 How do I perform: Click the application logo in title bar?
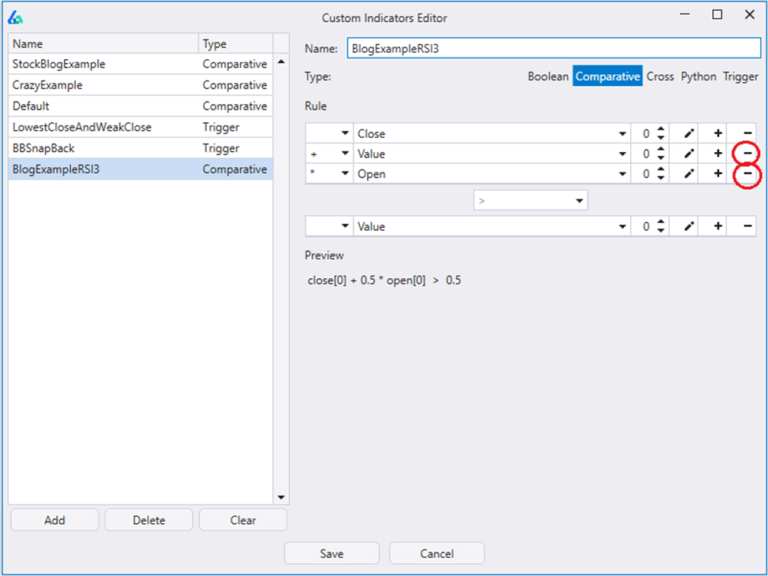(x=15, y=18)
